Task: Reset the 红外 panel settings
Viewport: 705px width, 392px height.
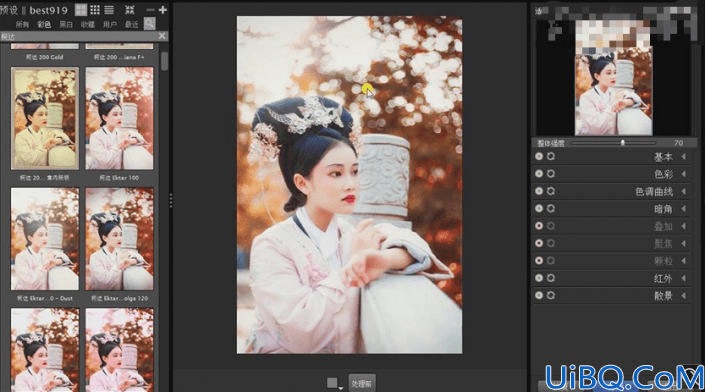Action: coord(551,278)
